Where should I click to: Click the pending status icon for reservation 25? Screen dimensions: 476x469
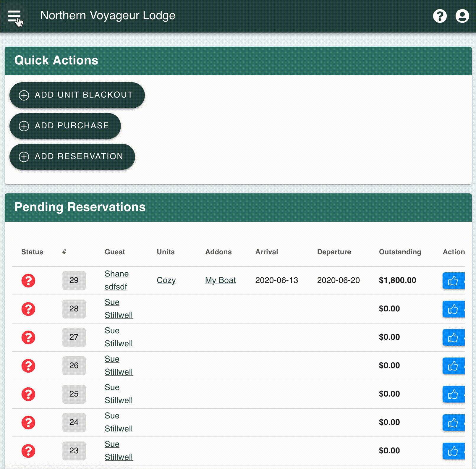click(x=28, y=394)
